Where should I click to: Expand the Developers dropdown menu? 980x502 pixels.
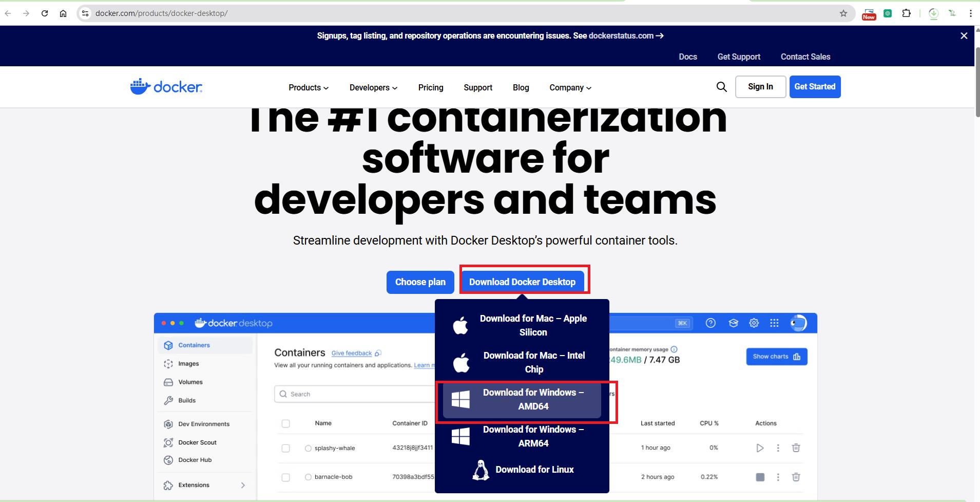[373, 88]
